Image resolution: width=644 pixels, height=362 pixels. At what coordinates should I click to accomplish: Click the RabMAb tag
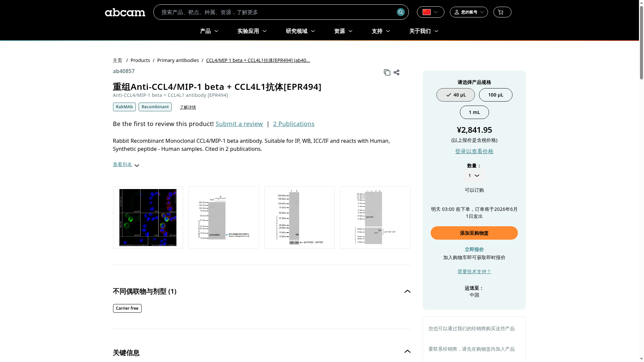[x=124, y=107]
